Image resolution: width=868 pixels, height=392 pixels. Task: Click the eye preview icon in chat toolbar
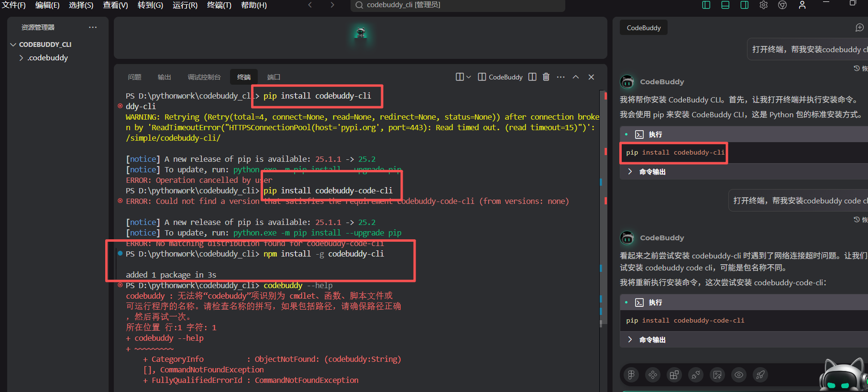click(x=739, y=375)
